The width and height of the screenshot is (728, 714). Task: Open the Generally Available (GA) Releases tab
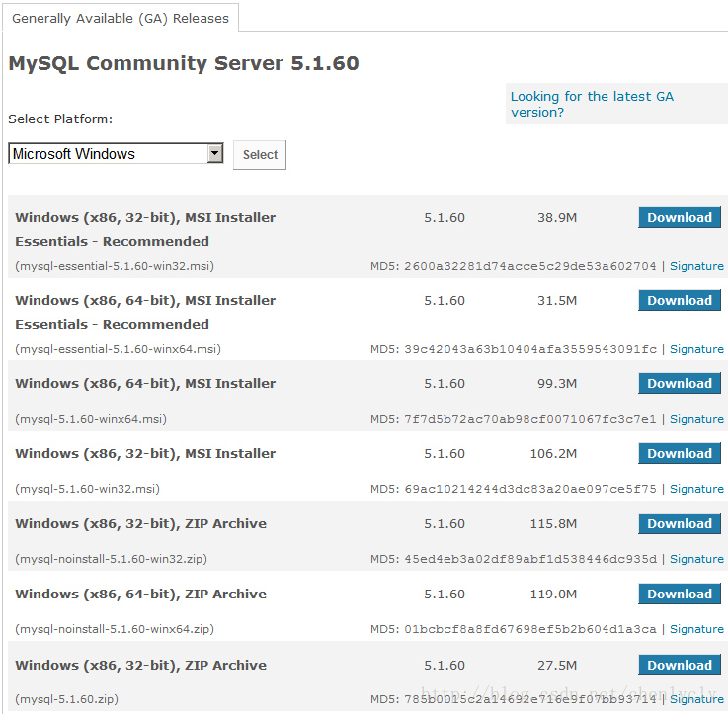[x=121, y=18]
